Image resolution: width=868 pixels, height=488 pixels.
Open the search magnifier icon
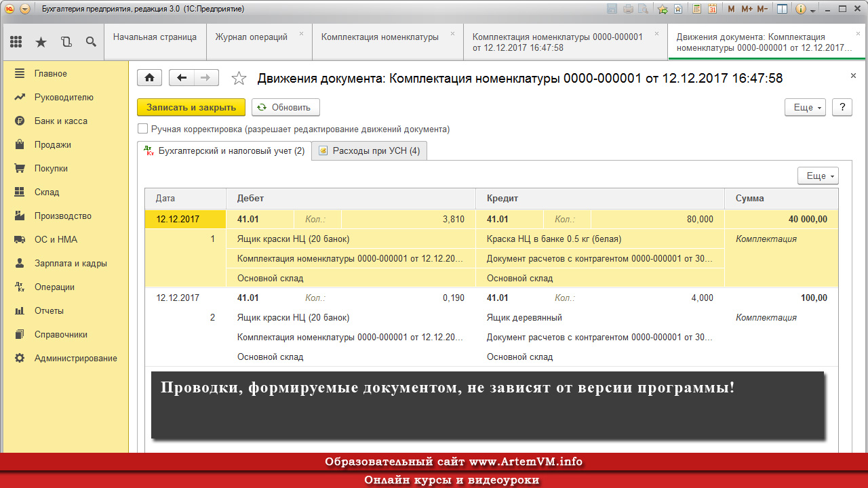click(91, 42)
